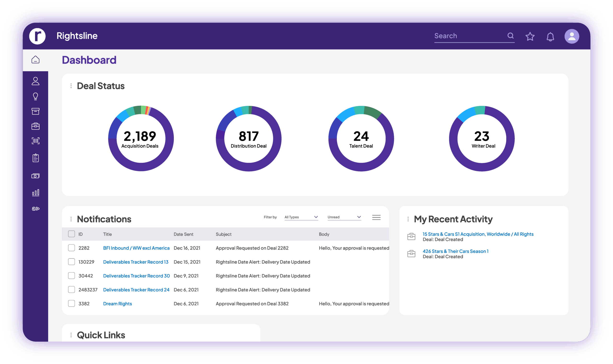613x364 pixels.
Task: Expand the Unread filter dropdown
Action: pos(344,217)
